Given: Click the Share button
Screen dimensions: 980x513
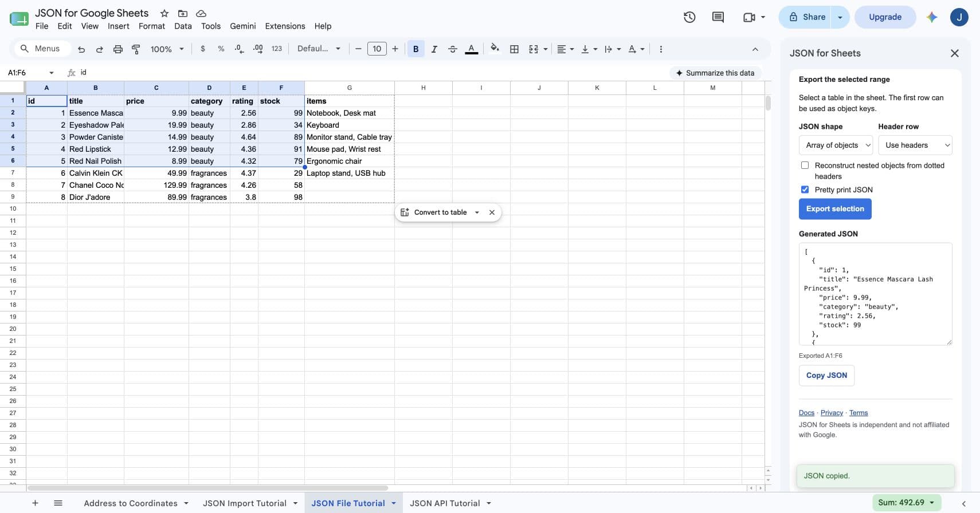Looking at the screenshot, I should 806,17.
